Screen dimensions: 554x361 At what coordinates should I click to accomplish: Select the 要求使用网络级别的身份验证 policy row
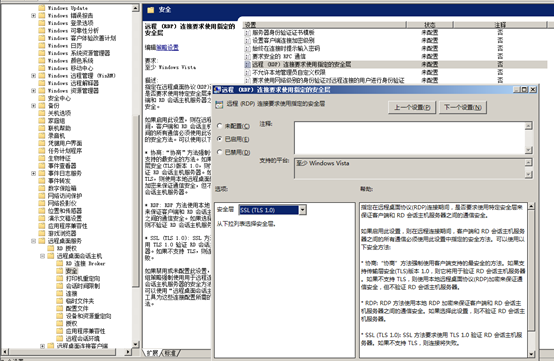tap(395, 81)
